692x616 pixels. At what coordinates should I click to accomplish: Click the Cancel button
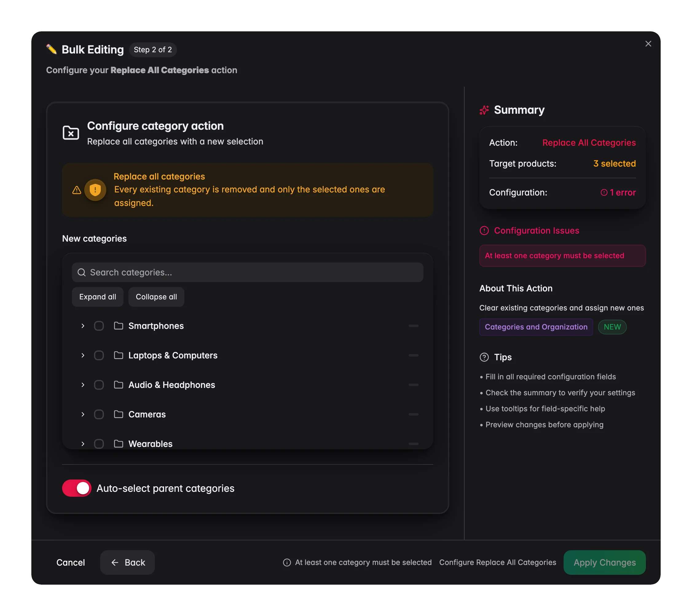[x=70, y=563]
